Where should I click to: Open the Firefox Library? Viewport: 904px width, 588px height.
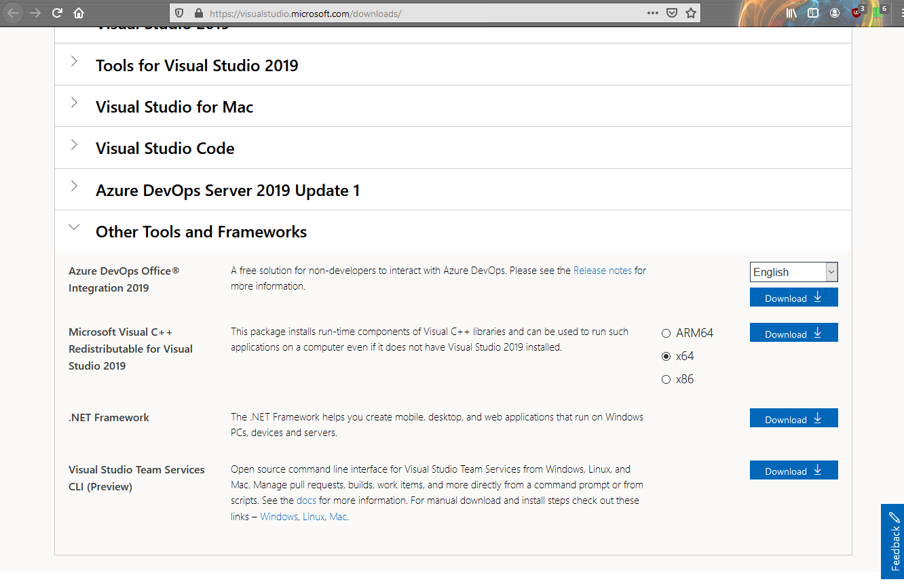tap(791, 13)
